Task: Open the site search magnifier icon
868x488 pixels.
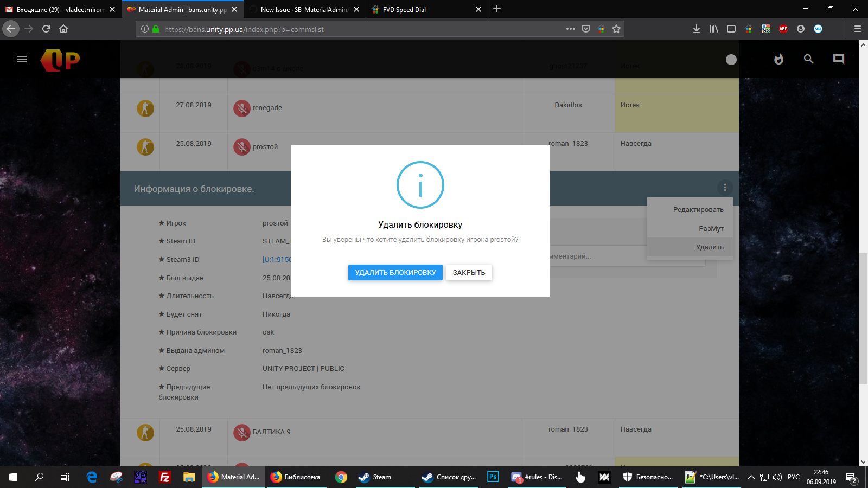Action: click(x=808, y=59)
